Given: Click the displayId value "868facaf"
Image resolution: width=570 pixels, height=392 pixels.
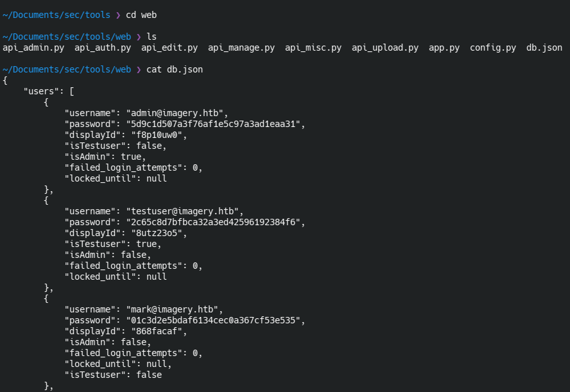Looking at the screenshot, I should coord(159,331).
